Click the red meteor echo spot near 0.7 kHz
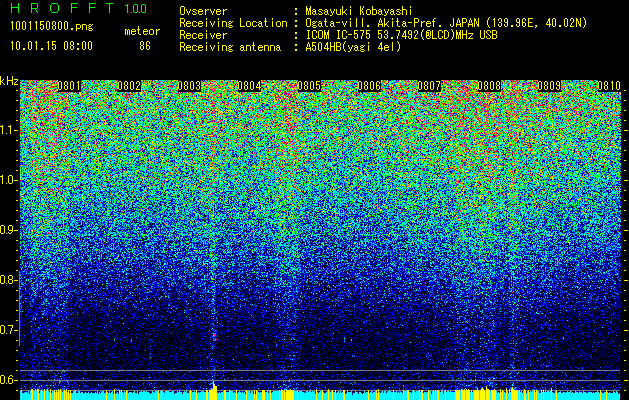629x400 pixels. (x=214, y=335)
